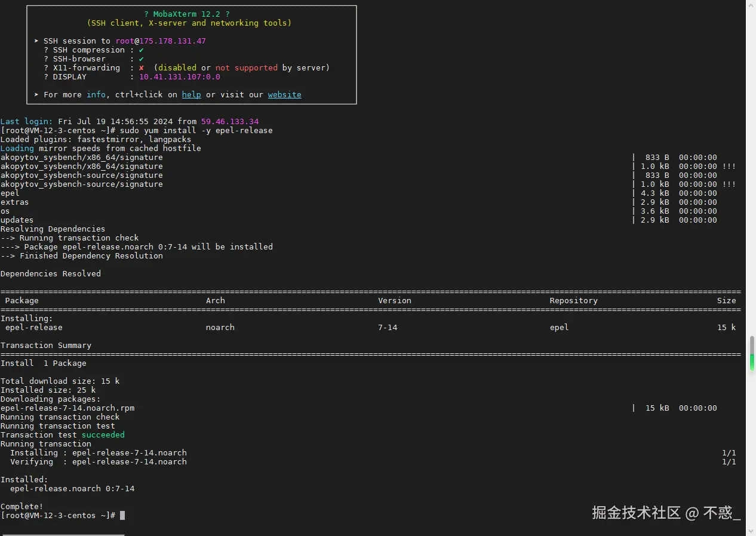Click 'Total download size: 15 k' line
The image size is (756, 536).
60,381
